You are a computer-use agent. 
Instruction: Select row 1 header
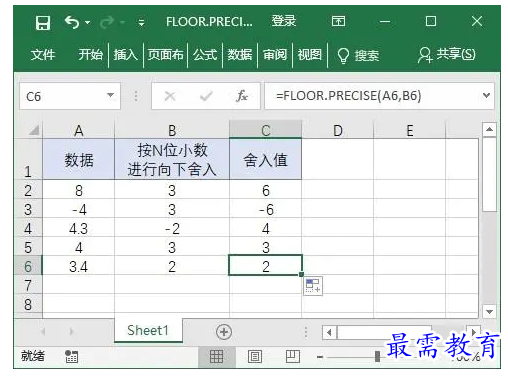[x=28, y=159]
